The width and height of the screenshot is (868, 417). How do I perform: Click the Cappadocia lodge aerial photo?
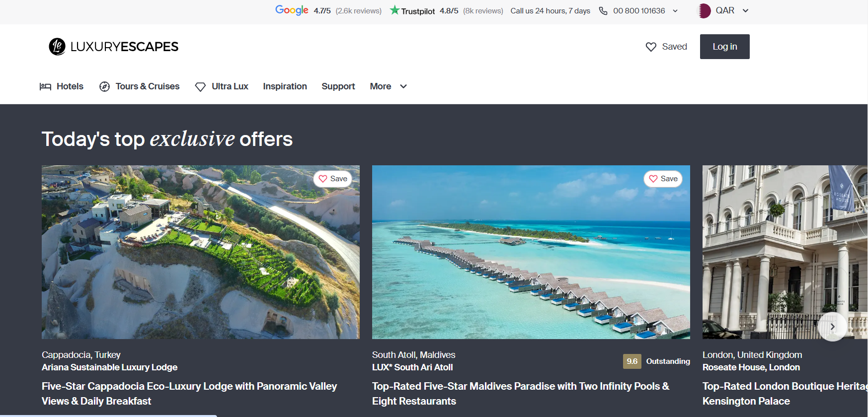(x=201, y=252)
